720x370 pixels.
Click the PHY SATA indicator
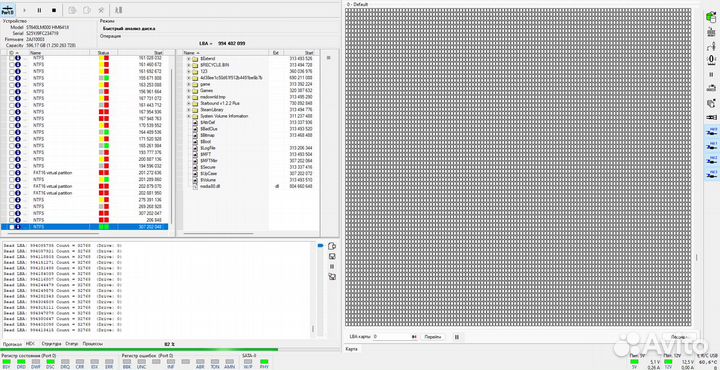tap(264, 364)
